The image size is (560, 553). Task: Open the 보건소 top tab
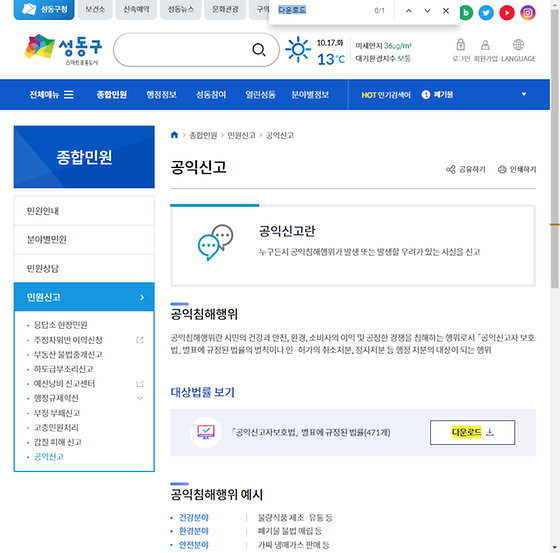coord(95,9)
